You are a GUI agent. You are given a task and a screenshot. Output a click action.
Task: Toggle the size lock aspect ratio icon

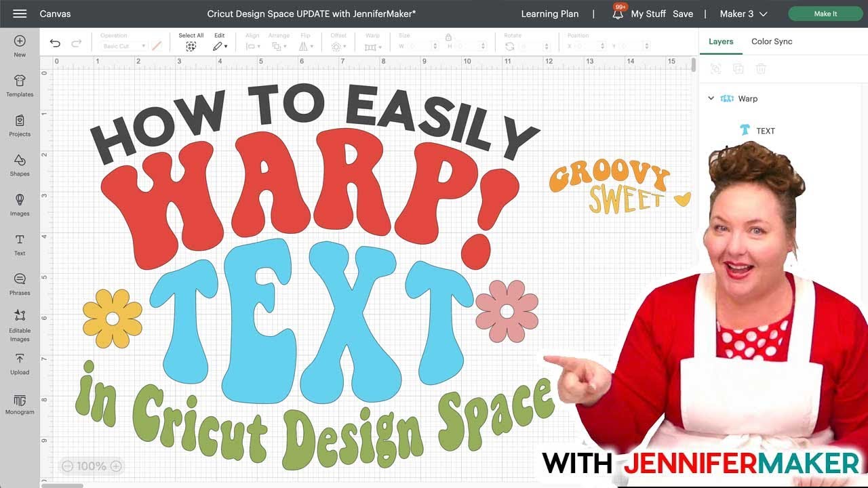pyautogui.click(x=448, y=37)
